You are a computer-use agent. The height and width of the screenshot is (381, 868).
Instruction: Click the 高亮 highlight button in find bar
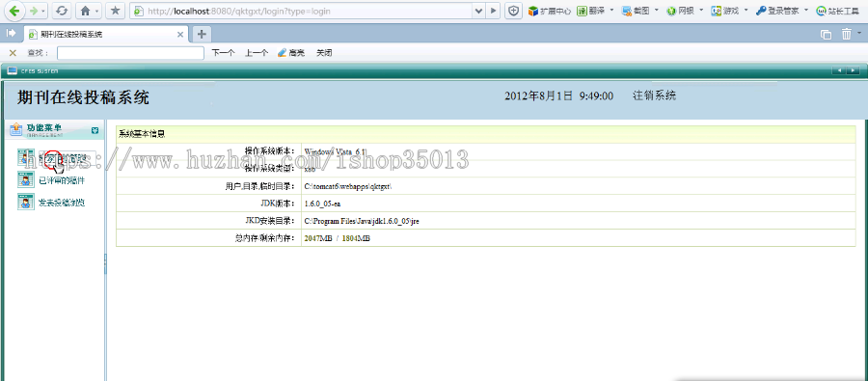point(291,53)
